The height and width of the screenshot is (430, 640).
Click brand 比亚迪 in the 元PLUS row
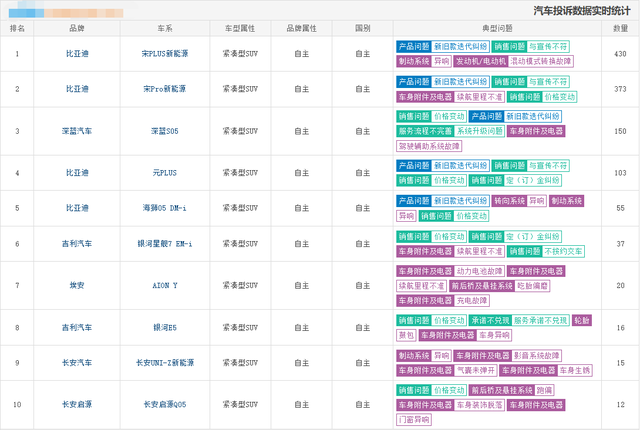[x=77, y=173]
